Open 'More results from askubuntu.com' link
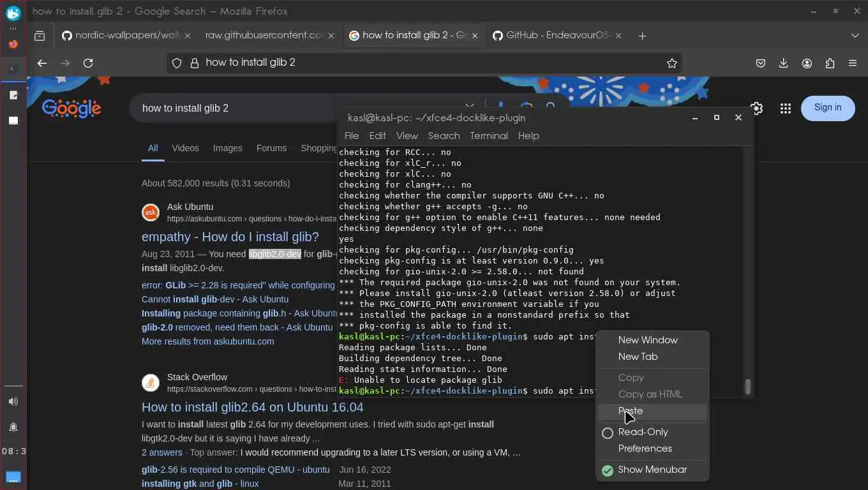Image resolution: width=868 pixels, height=490 pixels. (x=208, y=342)
